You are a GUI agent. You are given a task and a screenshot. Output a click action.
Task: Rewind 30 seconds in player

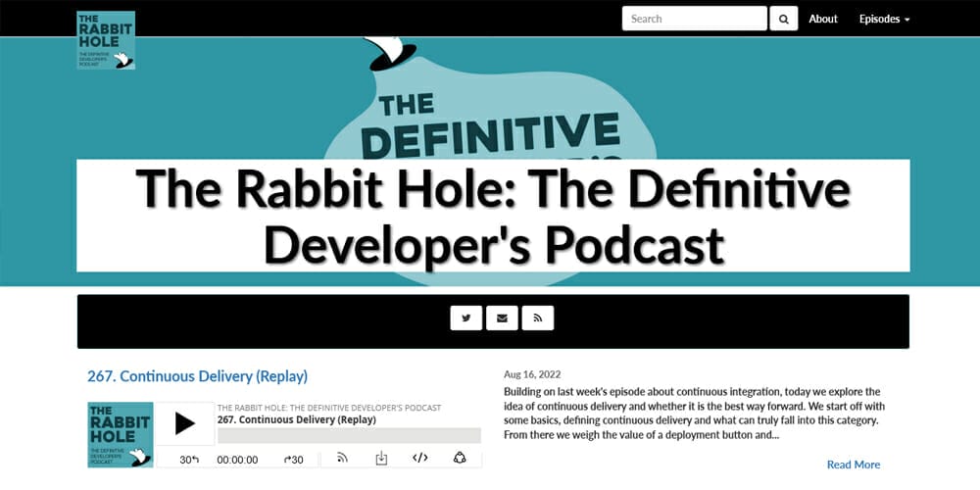(x=189, y=460)
